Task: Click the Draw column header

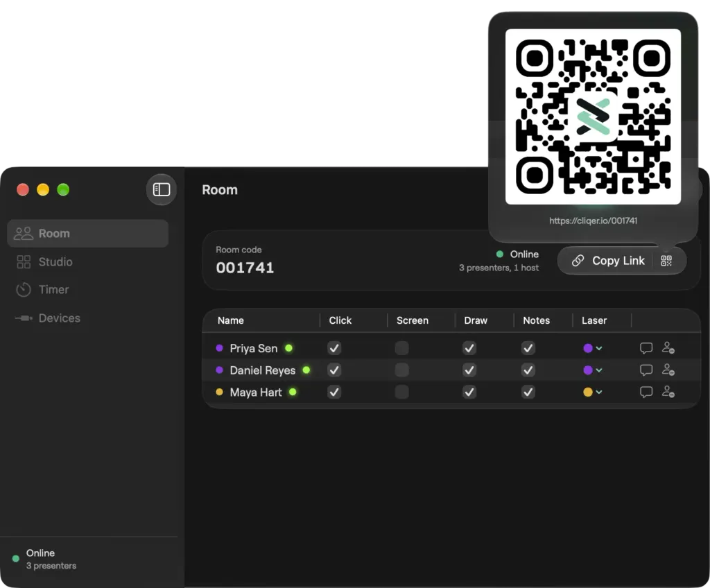Action: pos(476,320)
